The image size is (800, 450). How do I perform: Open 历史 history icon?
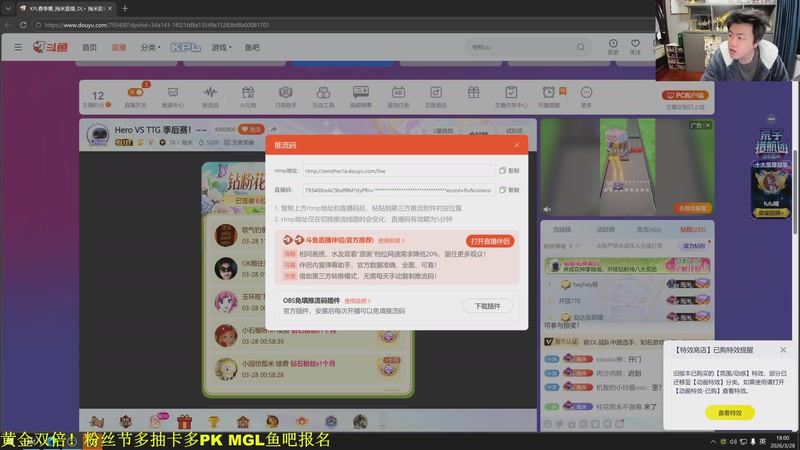pos(613,47)
